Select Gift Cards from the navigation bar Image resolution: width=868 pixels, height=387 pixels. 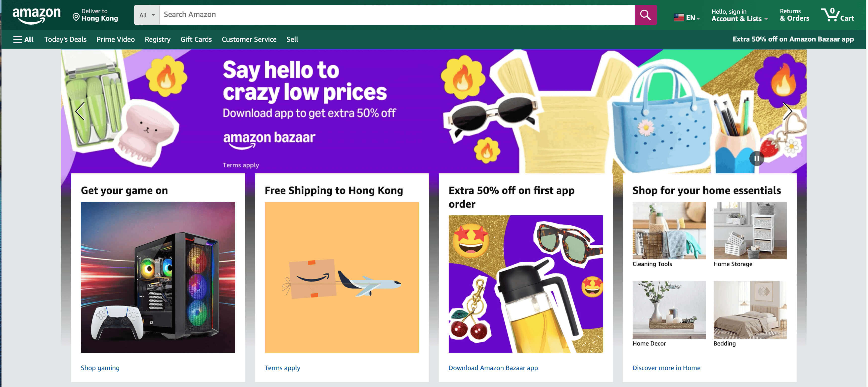coord(196,39)
